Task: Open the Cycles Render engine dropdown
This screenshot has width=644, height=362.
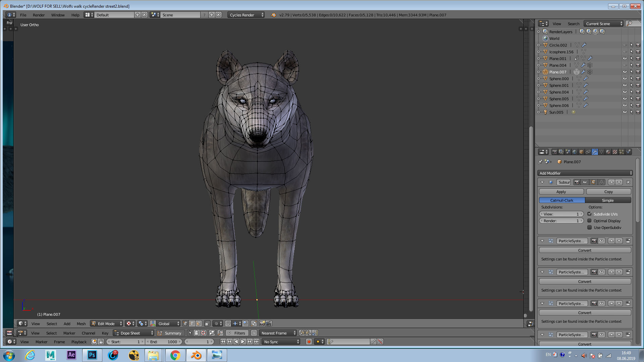Action: coord(246,15)
